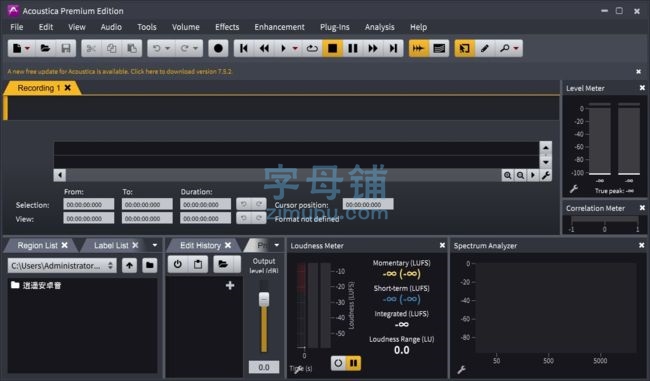Jump to the start of the track
Image resolution: width=650 pixels, height=381 pixels.
(244, 49)
